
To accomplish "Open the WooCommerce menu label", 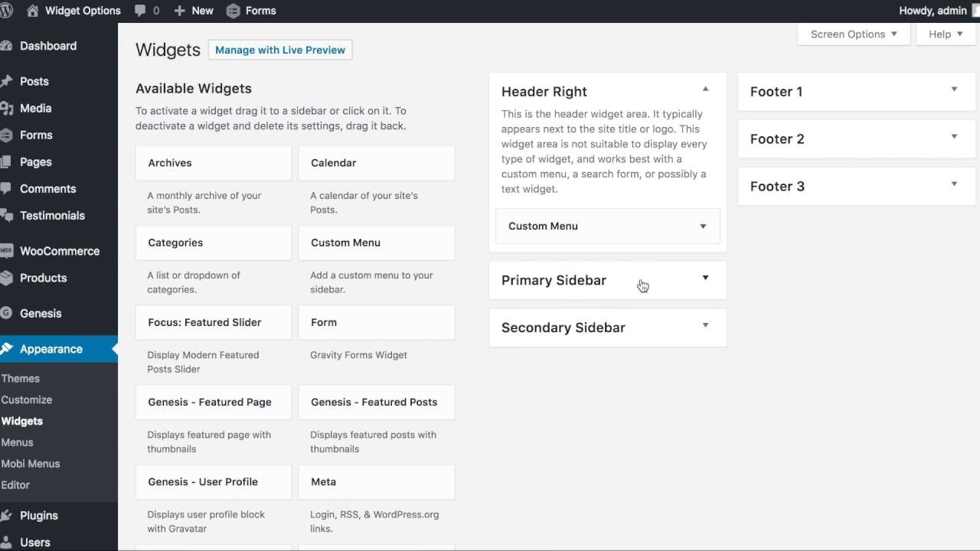I will pos(60,251).
